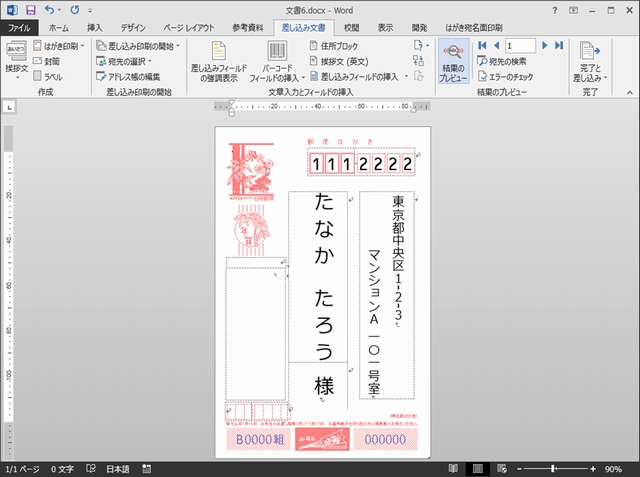The image size is (640, 477).
Task: Click the Redo (repeat) icon
Action: click(x=75, y=10)
